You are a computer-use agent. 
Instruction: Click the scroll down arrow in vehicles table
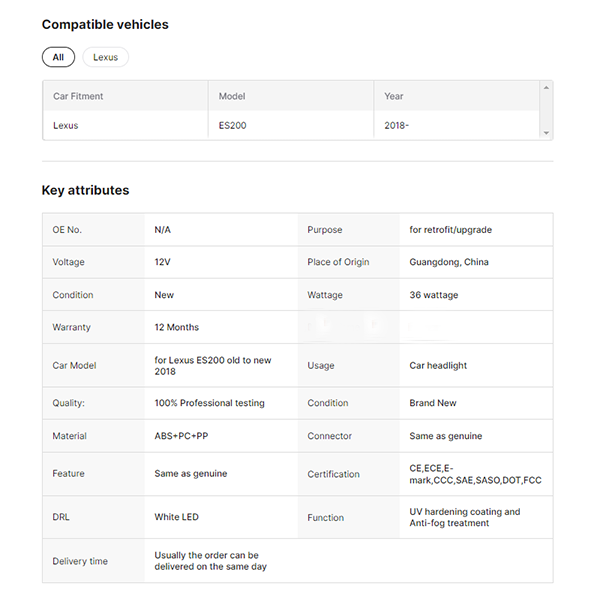546,133
